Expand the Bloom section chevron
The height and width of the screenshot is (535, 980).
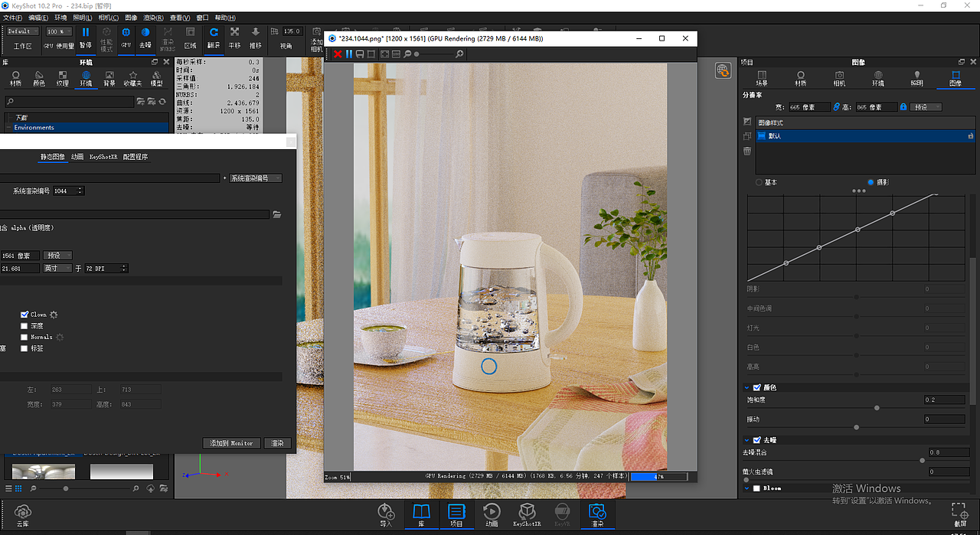(x=746, y=488)
